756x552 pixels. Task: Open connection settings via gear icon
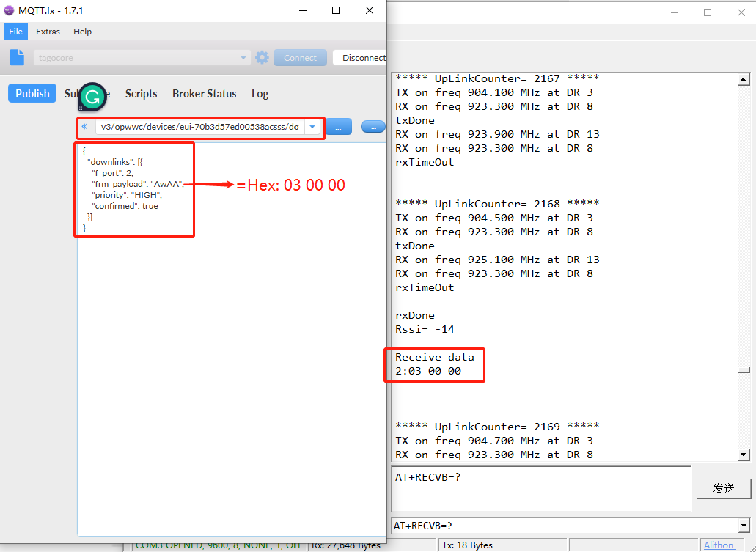[x=262, y=57]
